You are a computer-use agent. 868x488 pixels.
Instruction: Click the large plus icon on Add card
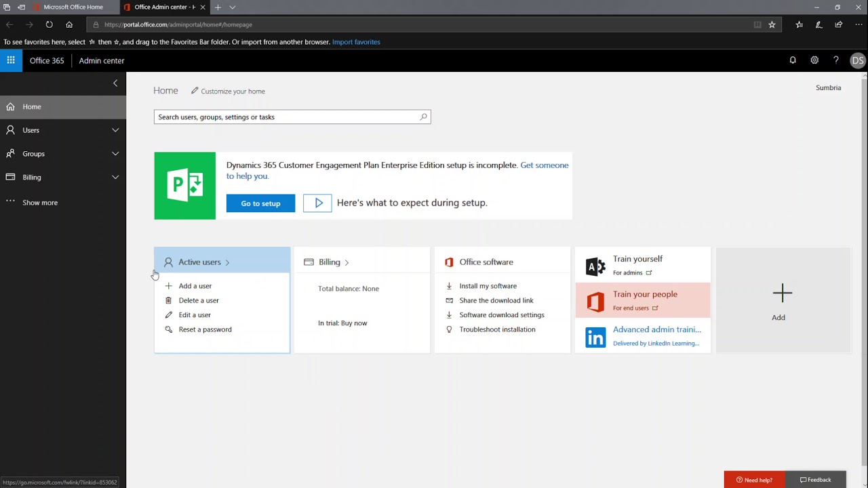pos(783,293)
